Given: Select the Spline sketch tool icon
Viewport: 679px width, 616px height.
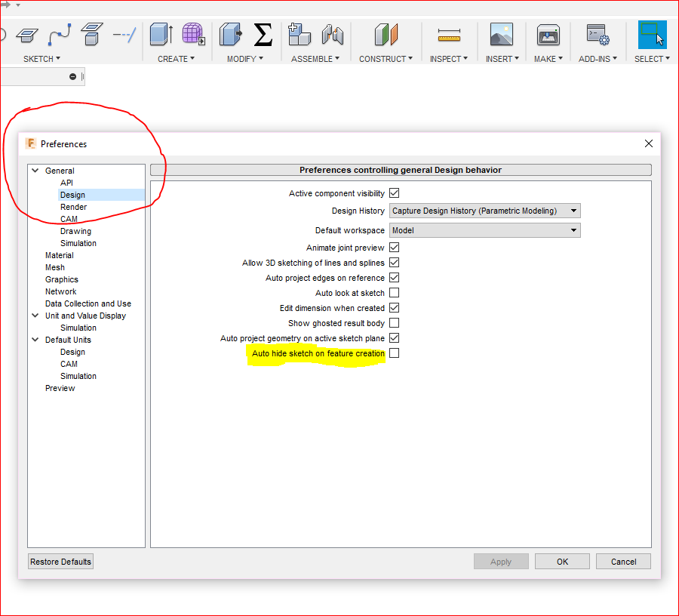Looking at the screenshot, I should click(60, 35).
